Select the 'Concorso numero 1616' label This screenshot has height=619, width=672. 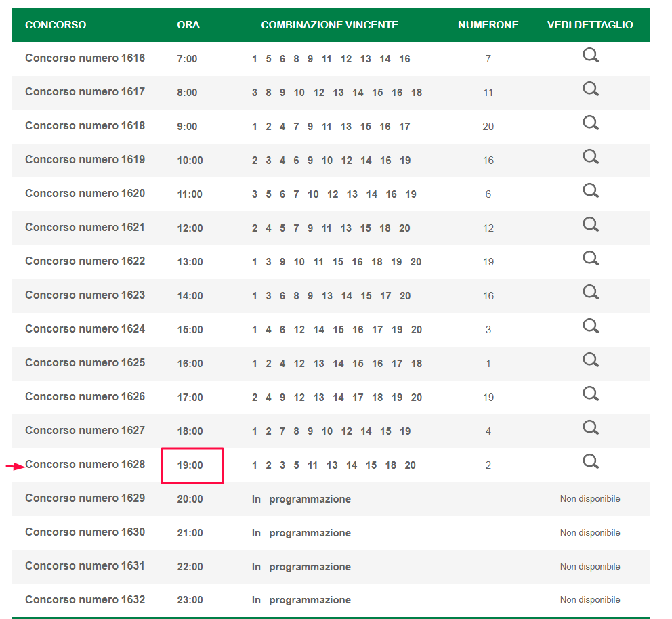pos(85,58)
